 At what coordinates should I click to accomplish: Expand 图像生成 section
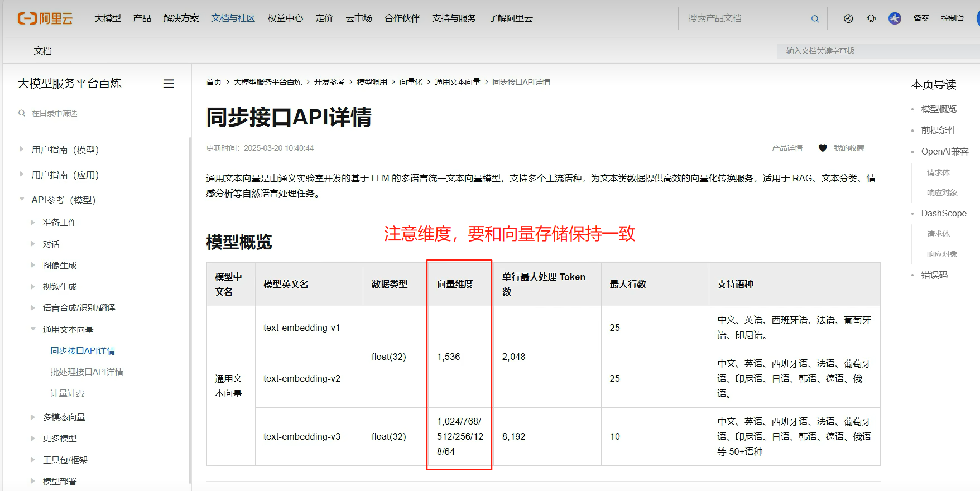33,265
